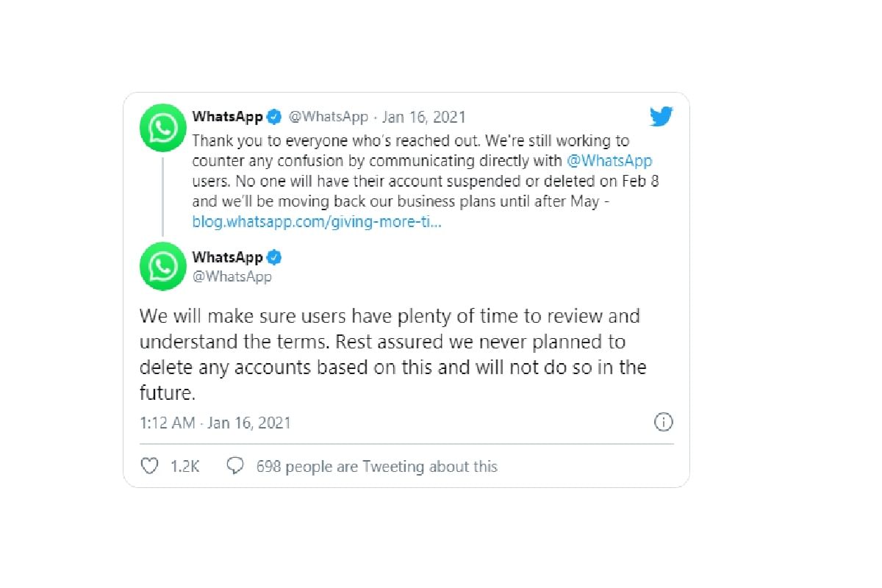
Task: Click the WhatsApp display name on top tweet
Action: 227,116
